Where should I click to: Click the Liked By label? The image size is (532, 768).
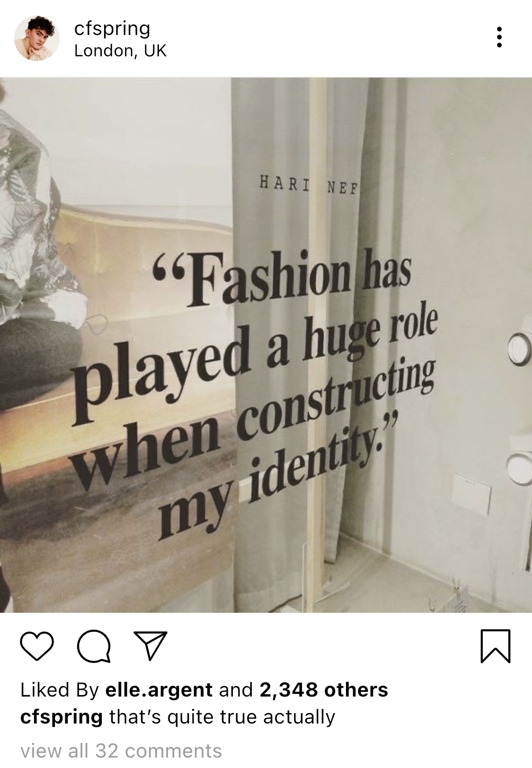[x=59, y=690]
